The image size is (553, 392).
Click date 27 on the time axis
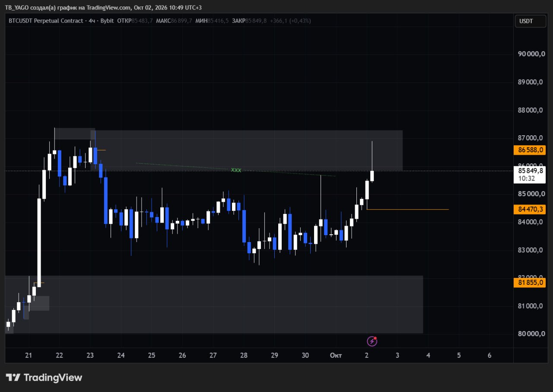[213, 355]
